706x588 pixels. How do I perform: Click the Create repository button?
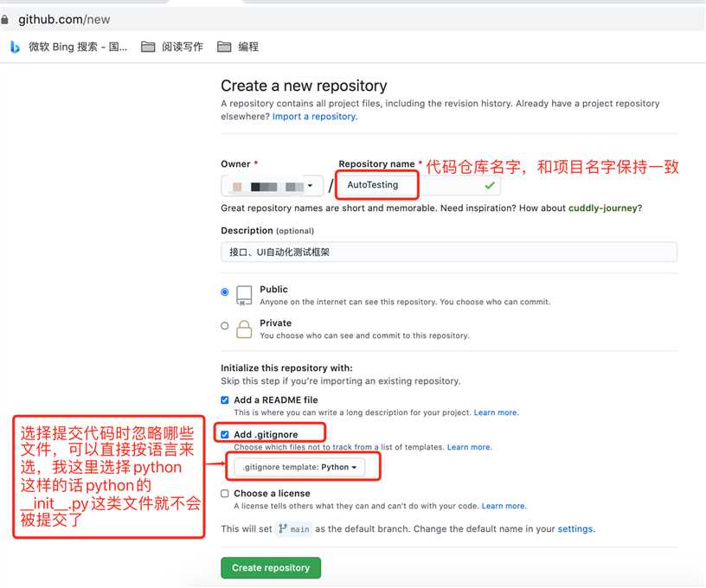point(271,568)
